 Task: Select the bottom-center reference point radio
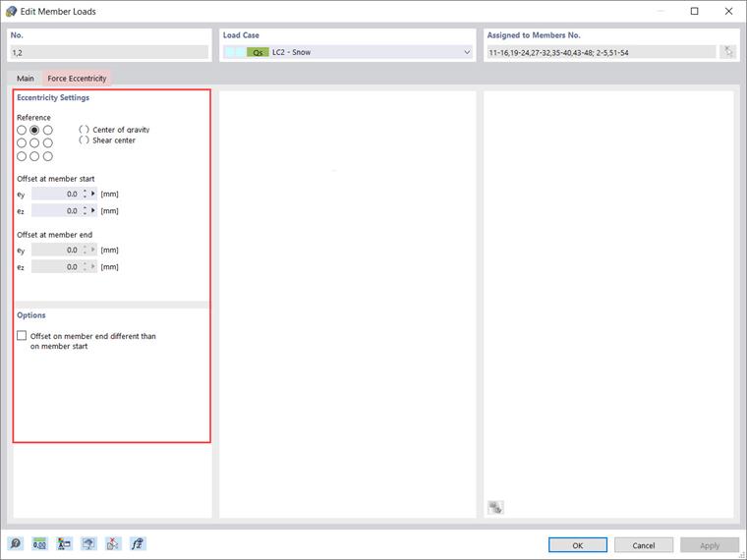(x=34, y=156)
